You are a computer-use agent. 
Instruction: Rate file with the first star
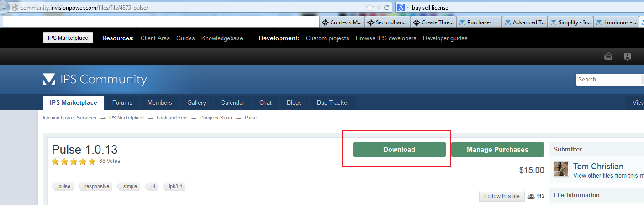55,162
